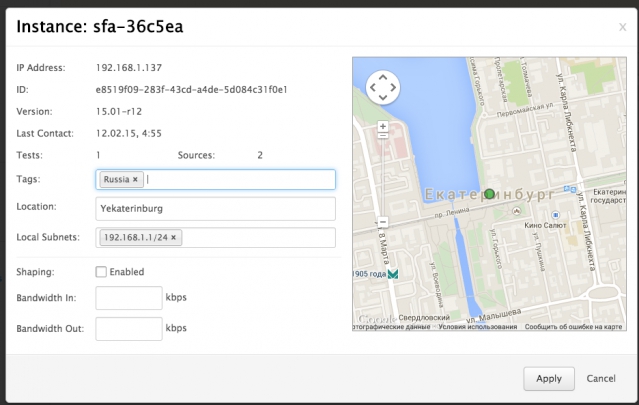This screenshot has width=639, height=405.
Task: Pan the map down
Action: [383, 97]
